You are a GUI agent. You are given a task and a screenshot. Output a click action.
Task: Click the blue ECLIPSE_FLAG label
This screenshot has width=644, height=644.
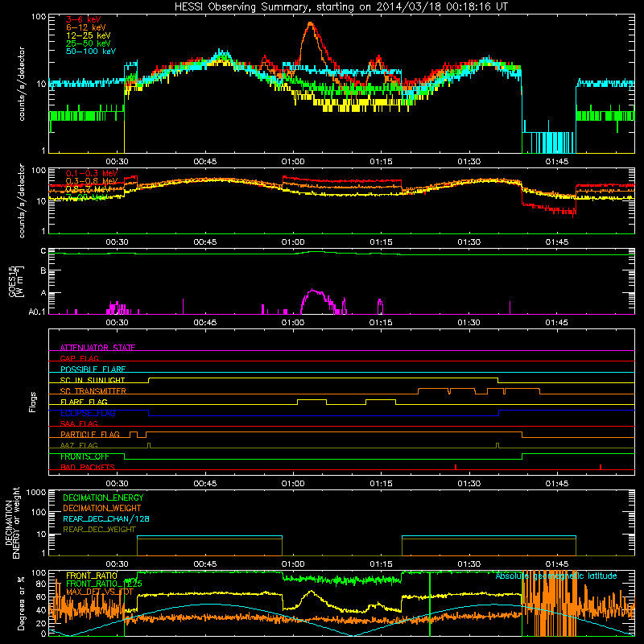point(88,413)
